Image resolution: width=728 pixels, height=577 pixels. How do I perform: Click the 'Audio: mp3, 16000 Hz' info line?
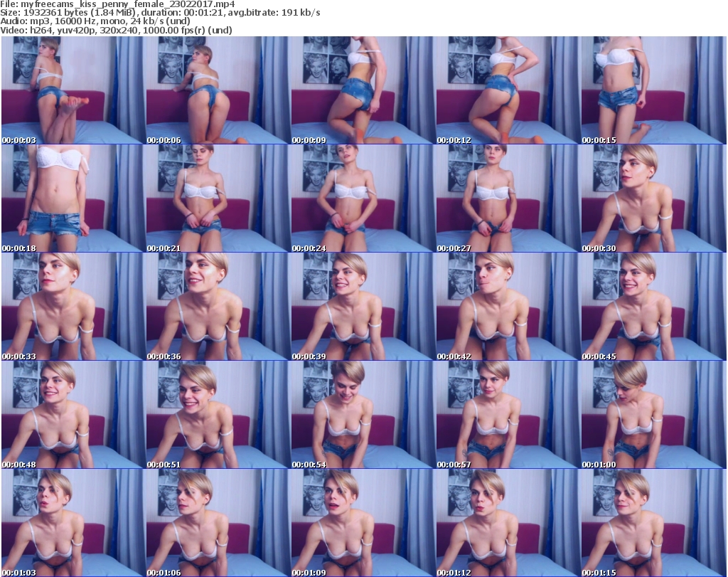(95, 21)
